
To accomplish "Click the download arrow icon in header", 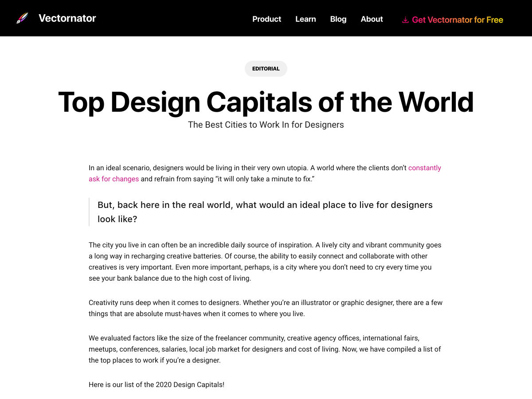I will coord(405,20).
